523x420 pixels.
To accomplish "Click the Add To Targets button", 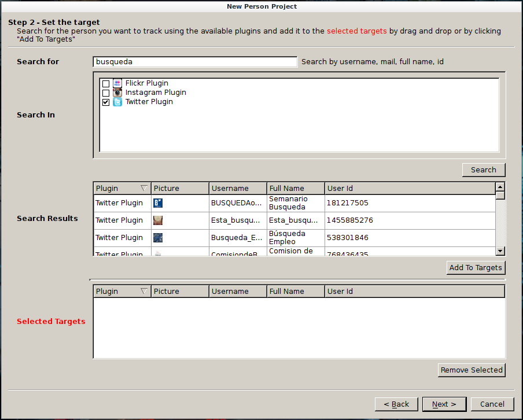I will coord(476,267).
